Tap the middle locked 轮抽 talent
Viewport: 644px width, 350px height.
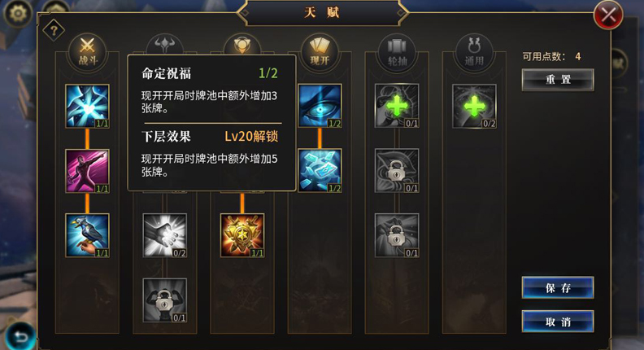click(x=397, y=171)
